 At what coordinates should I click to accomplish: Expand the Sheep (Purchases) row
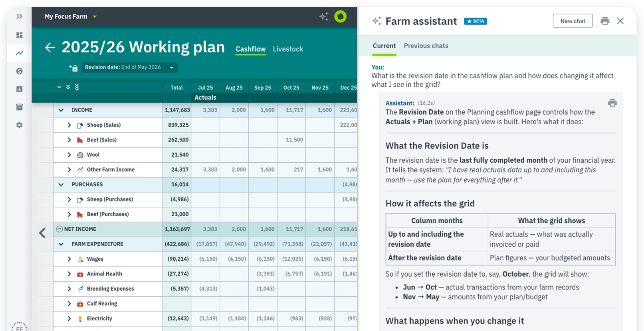[x=69, y=199]
